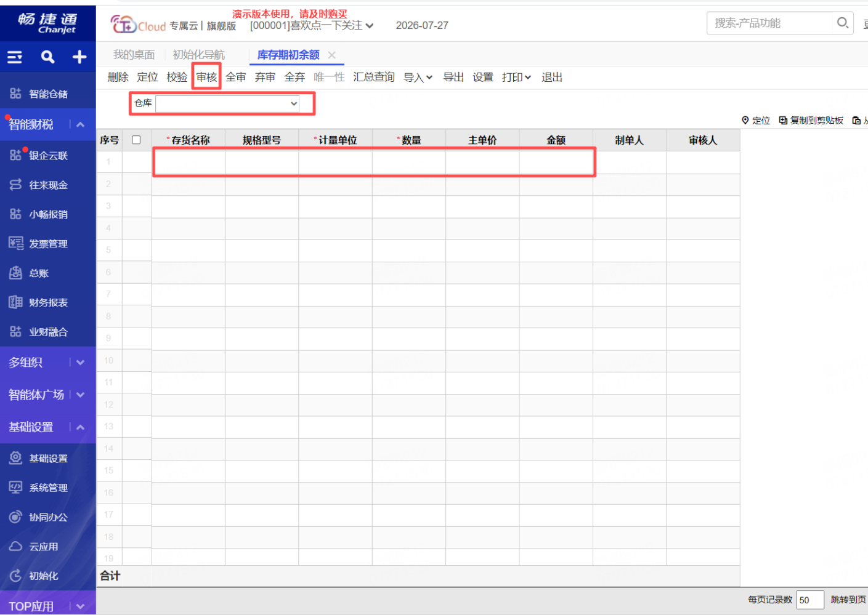Click the product search magnifier icon
This screenshot has height=615, width=868.
tap(842, 23)
